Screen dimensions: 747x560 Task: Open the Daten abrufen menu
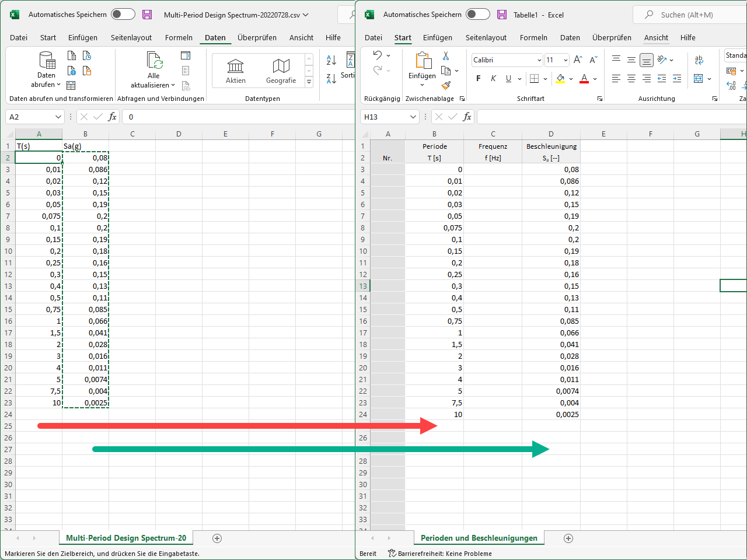[x=46, y=69]
